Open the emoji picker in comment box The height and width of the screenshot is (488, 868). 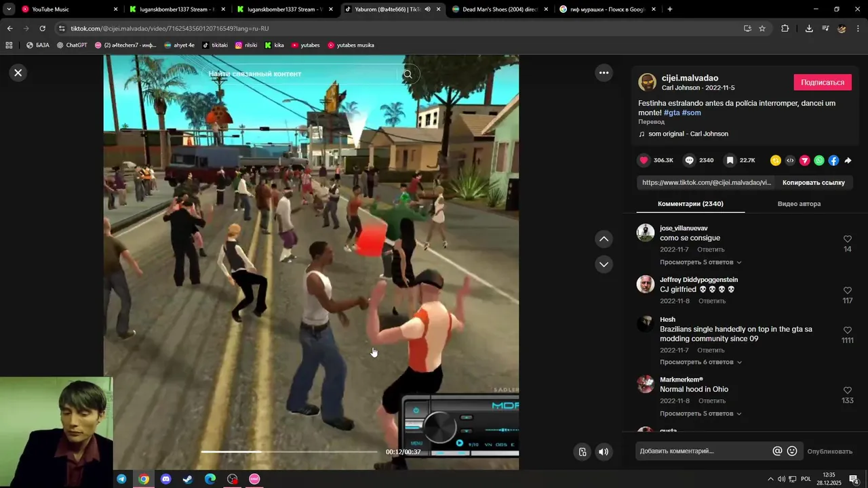point(792,451)
